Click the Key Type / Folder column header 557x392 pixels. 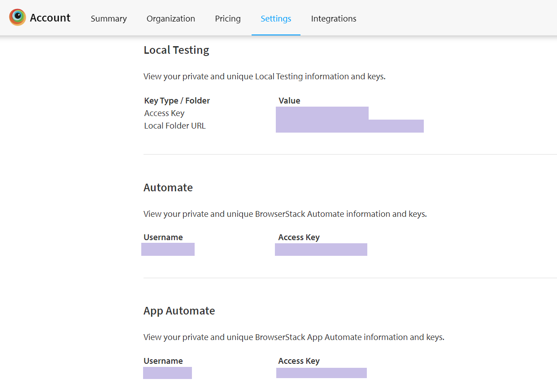177,100
